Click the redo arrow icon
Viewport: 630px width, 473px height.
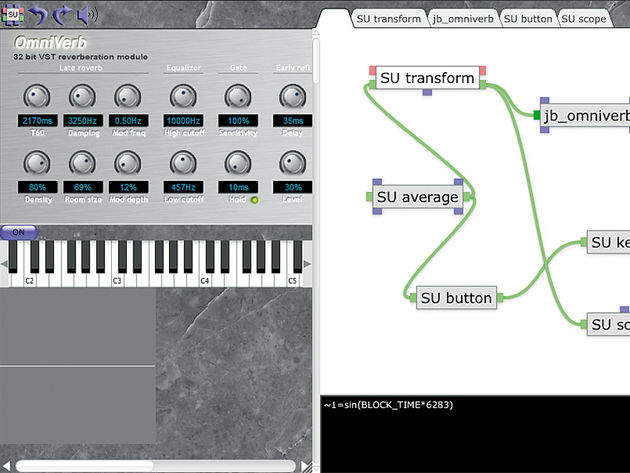click(61, 15)
